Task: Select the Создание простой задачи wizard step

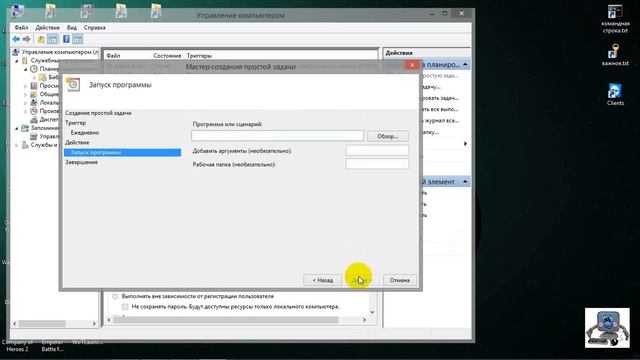Action: pos(98,113)
